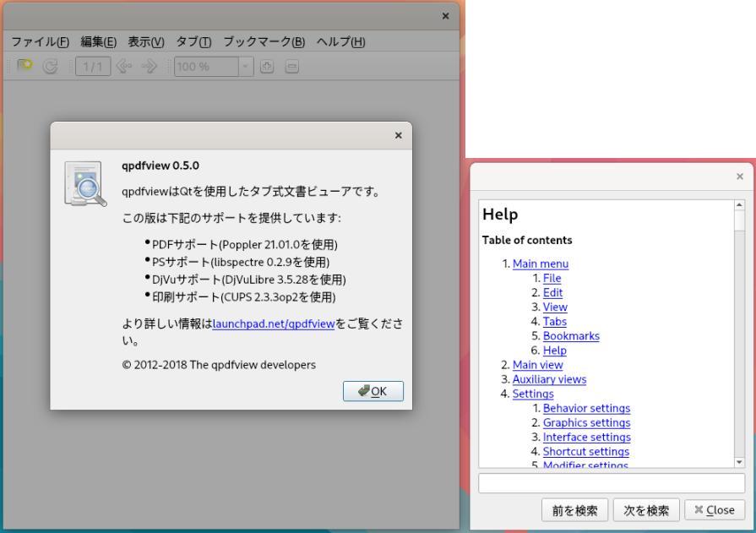Open the Interface settings link
Image resolution: width=756 pixels, height=533 pixels.
[587, 438]
